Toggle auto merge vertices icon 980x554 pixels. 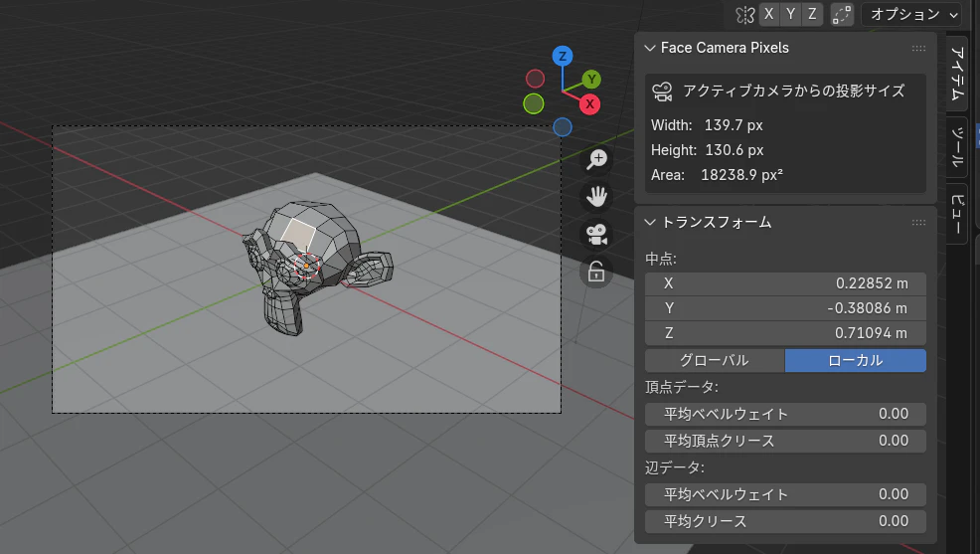tap(842, 14)
